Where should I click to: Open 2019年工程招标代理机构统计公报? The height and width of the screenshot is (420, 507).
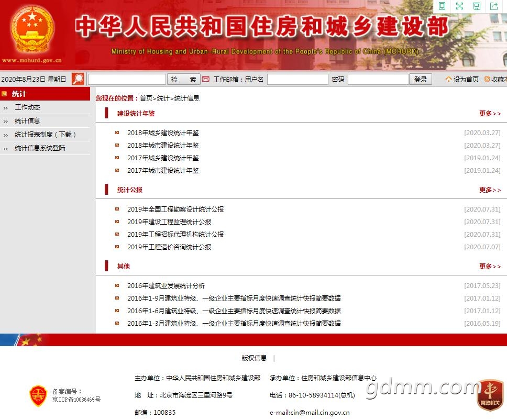(x=175, y=235)
